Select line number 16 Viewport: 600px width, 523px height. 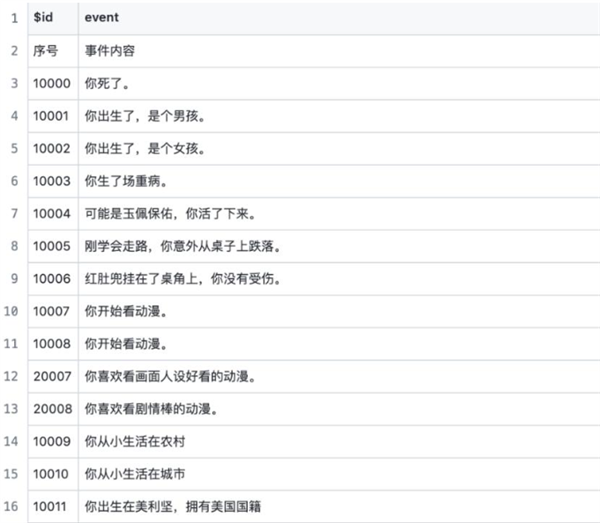(12, 506)
